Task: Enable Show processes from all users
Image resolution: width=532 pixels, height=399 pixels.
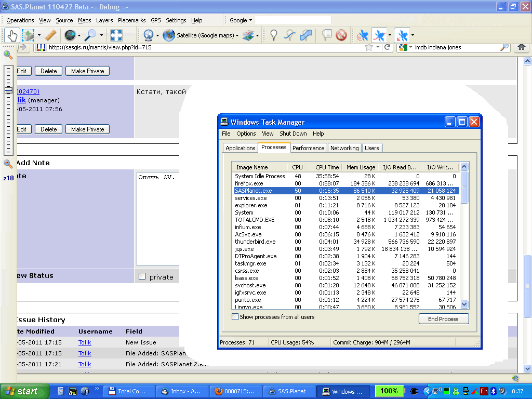Action: pyautogui.click(x=235, y=317)
